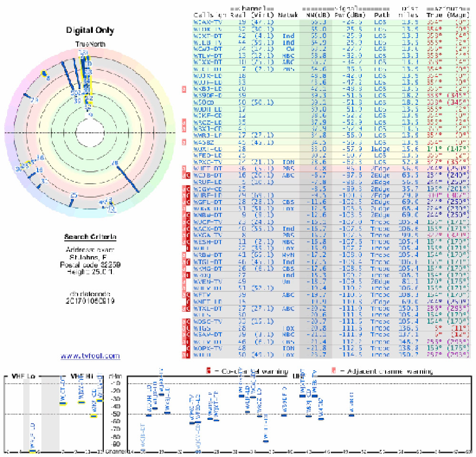
Task: Click '1Edge' path cell in station table
Action: point(380,149)
